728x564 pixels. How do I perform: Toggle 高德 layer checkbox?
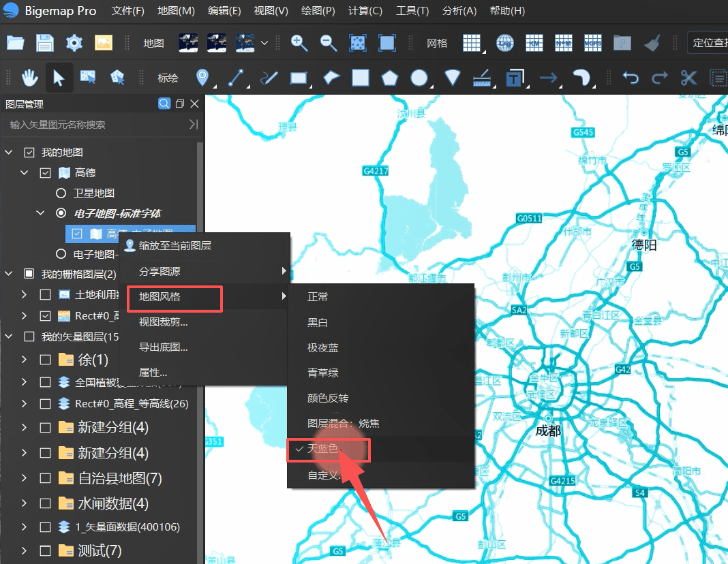coord(45,173)
